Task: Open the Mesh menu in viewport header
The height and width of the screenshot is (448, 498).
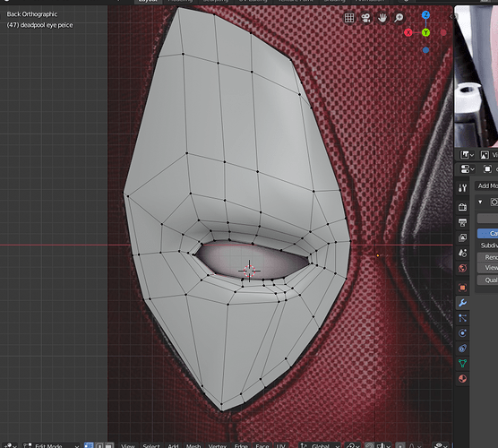Action: 193,446
